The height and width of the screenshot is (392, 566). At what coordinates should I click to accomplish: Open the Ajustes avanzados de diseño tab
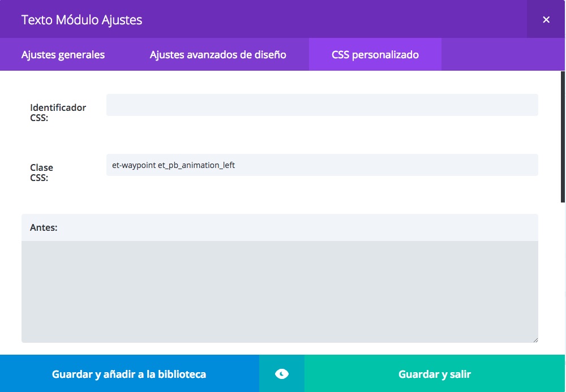coord(218,55)
